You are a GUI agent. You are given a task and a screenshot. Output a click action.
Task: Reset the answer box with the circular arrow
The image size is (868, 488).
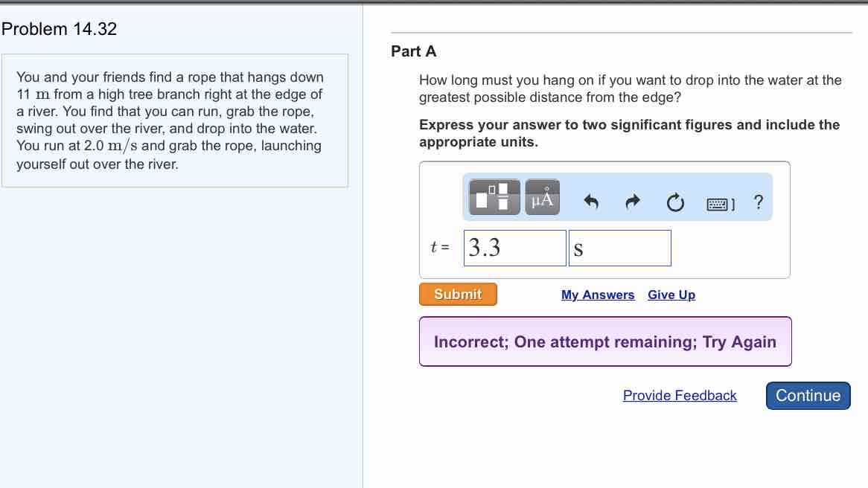[675, 202]
